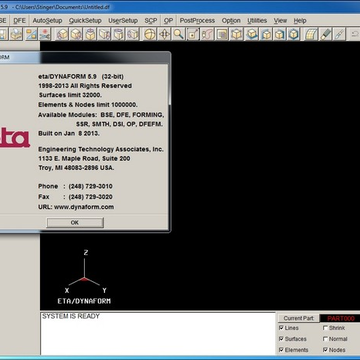Click the '(248) 729-3010' phone number
The height and width of the screenshot is (360, 360).
point(90,186)
